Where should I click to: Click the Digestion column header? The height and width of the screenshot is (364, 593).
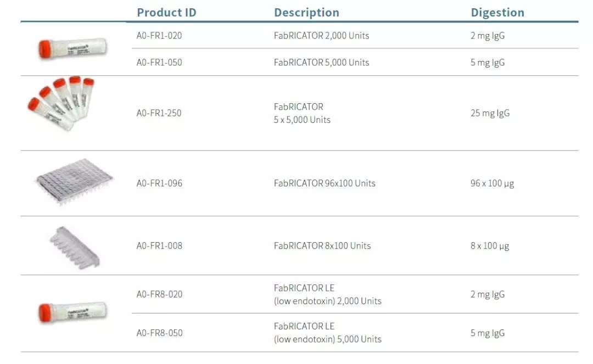tap(497, 12)
